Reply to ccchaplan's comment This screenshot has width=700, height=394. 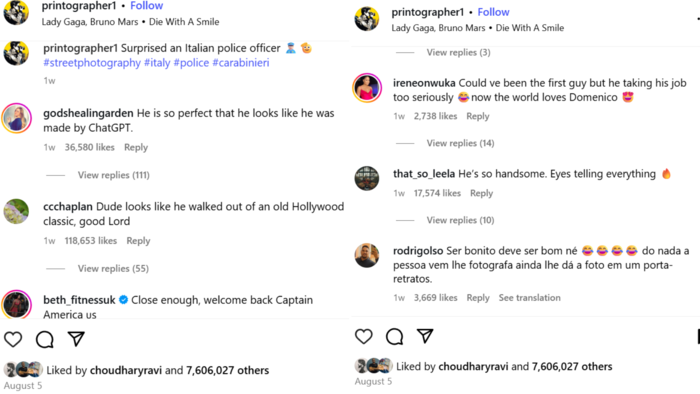coord(138,241)
